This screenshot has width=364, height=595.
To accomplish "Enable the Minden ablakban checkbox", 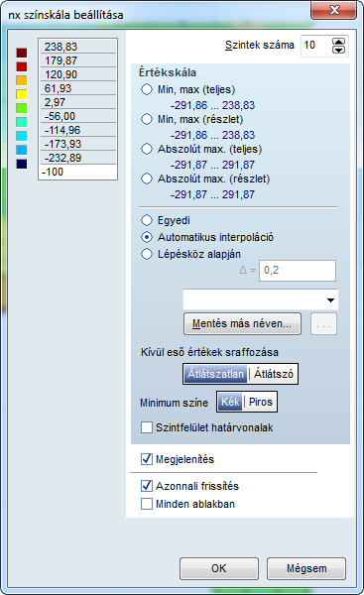I will coord(147,504).
